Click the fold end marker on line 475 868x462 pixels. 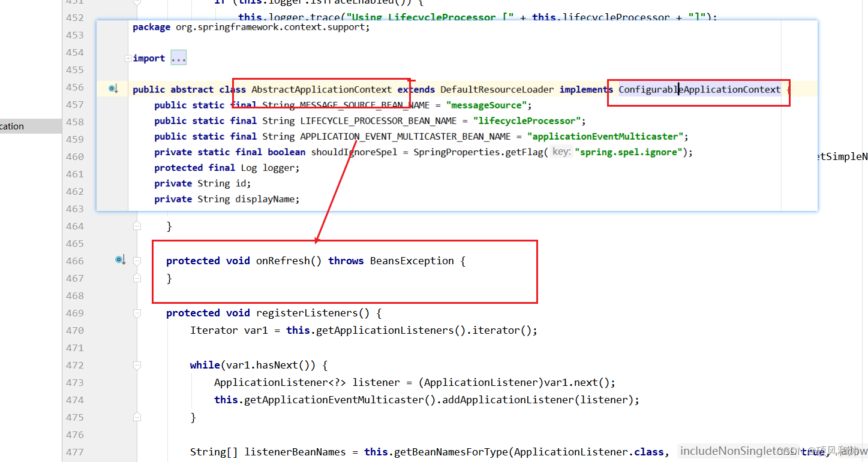(137, 417)
